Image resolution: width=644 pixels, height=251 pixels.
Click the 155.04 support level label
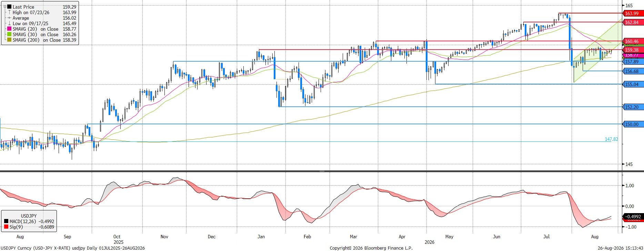[633, 84]
